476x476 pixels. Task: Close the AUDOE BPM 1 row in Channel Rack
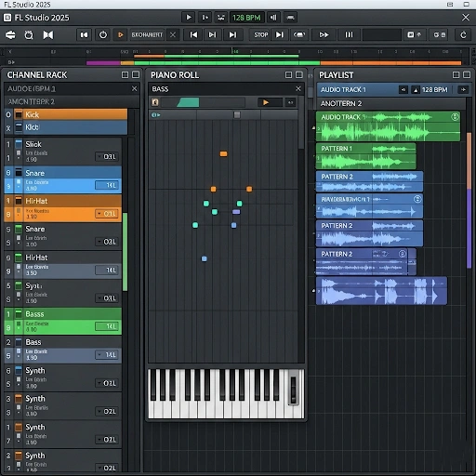tap(134, 89)
